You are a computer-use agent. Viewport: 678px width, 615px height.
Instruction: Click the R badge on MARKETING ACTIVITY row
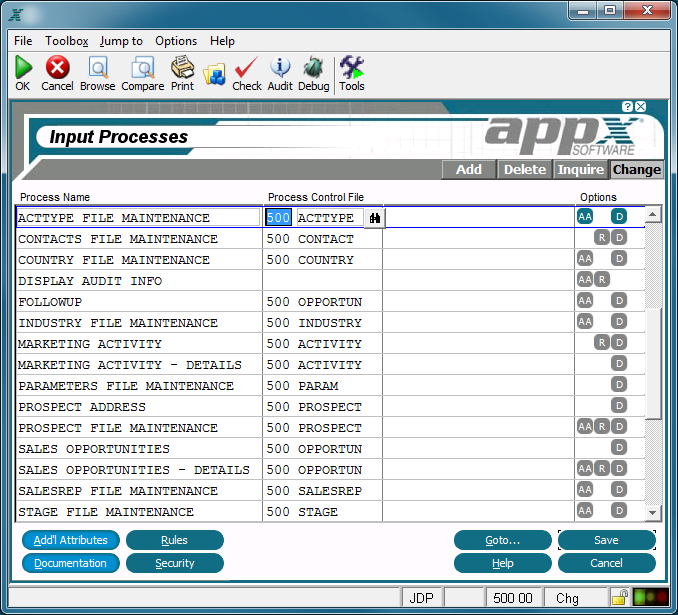coord(602,343)
